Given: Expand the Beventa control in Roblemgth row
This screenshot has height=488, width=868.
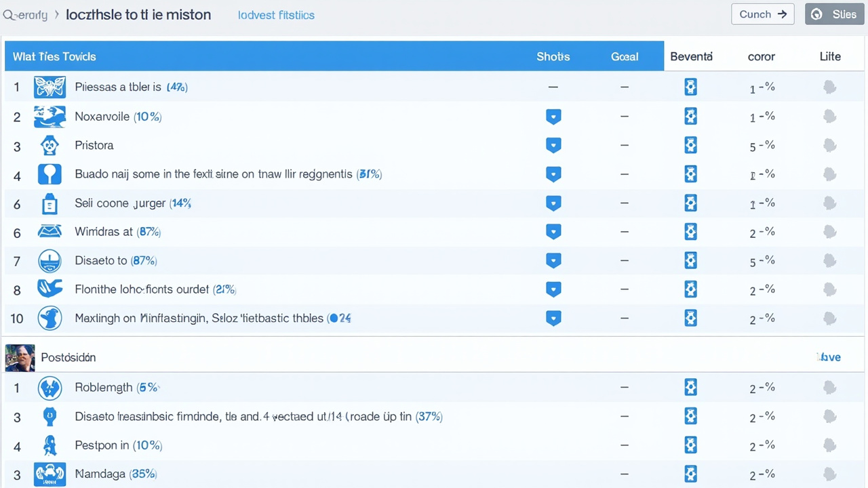Looking at the screenshot, I should point(690,388).
